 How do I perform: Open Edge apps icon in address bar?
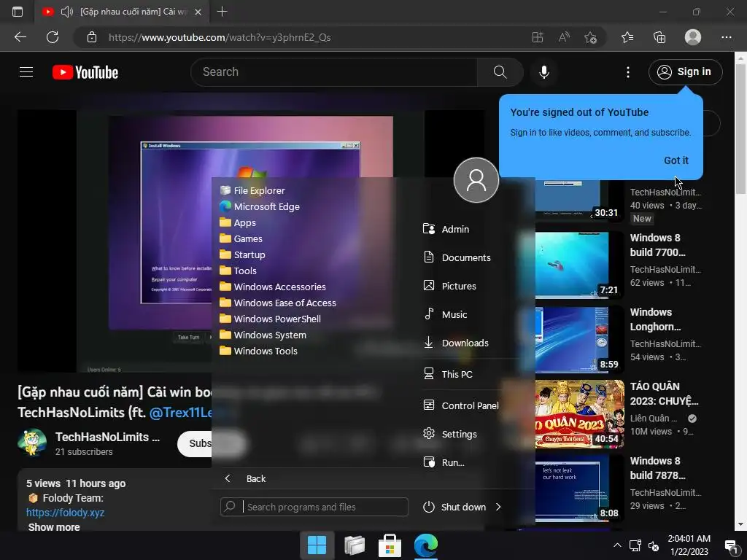pos(538,37)
